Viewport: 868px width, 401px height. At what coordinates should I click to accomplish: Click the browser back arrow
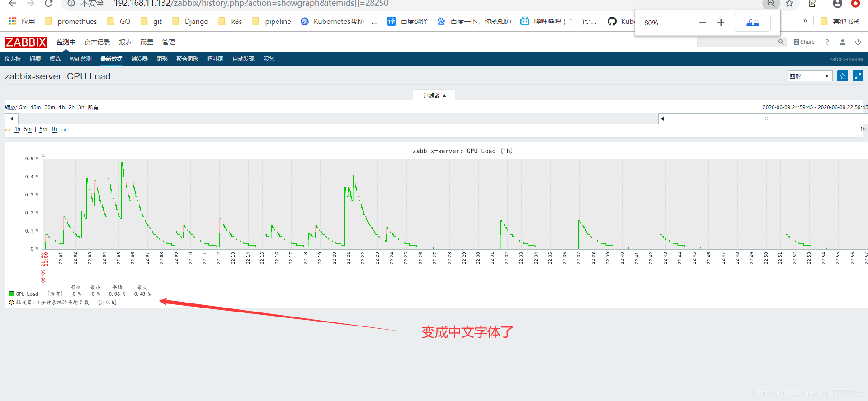12,4
